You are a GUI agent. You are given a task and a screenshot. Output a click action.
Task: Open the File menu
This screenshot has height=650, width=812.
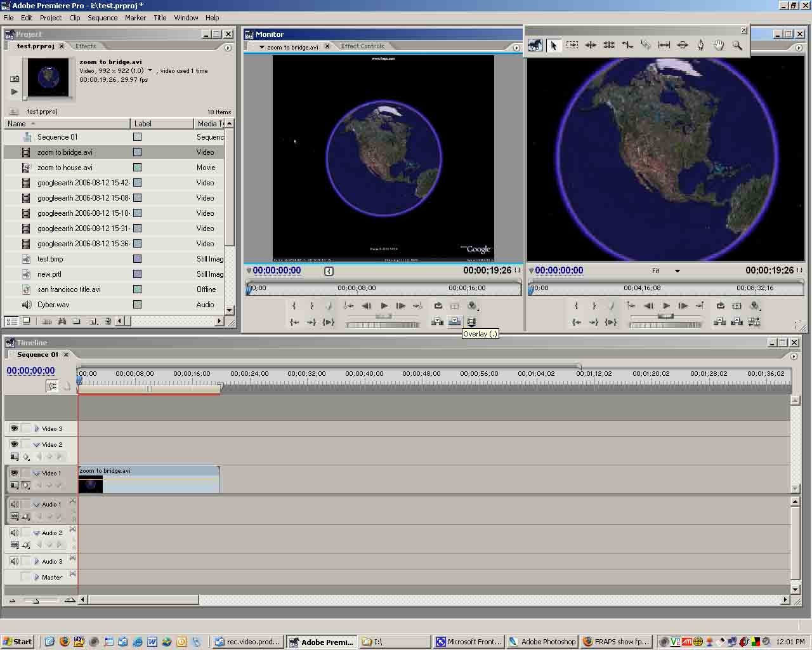[x=8, y=18]
